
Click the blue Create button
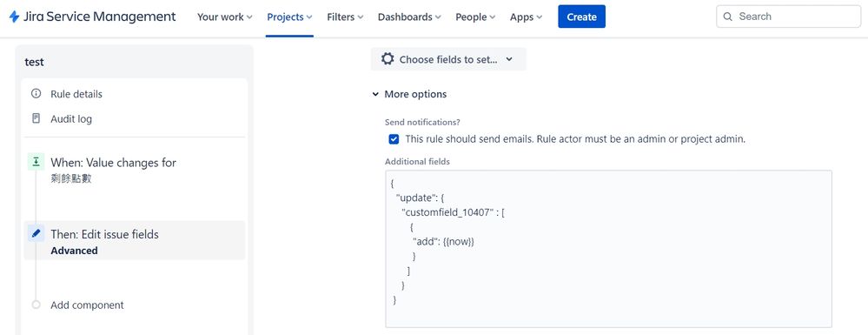point(582,17)
